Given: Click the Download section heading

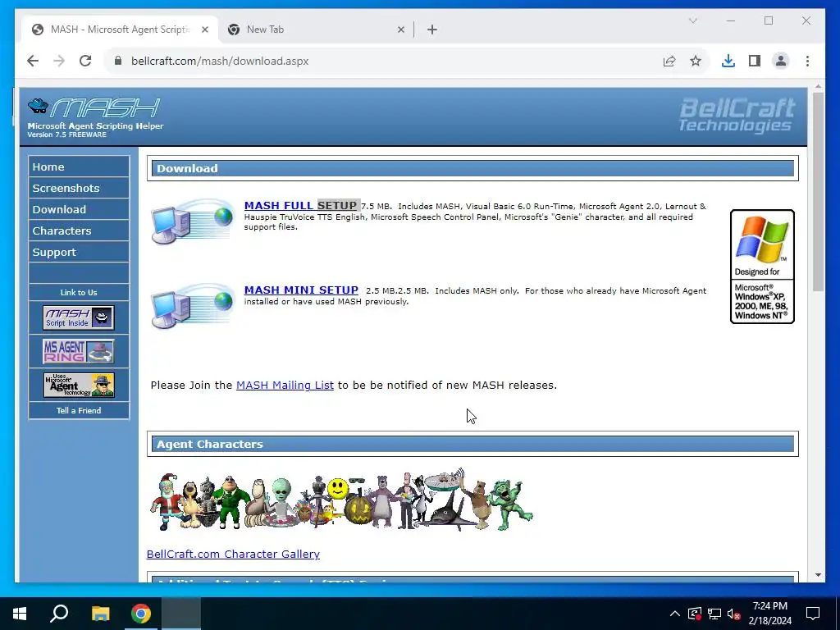Looking at the screenshot, I should click(x=187, y=168).
